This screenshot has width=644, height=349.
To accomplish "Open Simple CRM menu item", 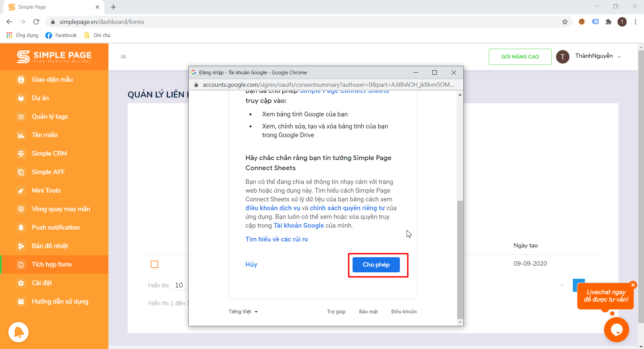I will point(49,154).
